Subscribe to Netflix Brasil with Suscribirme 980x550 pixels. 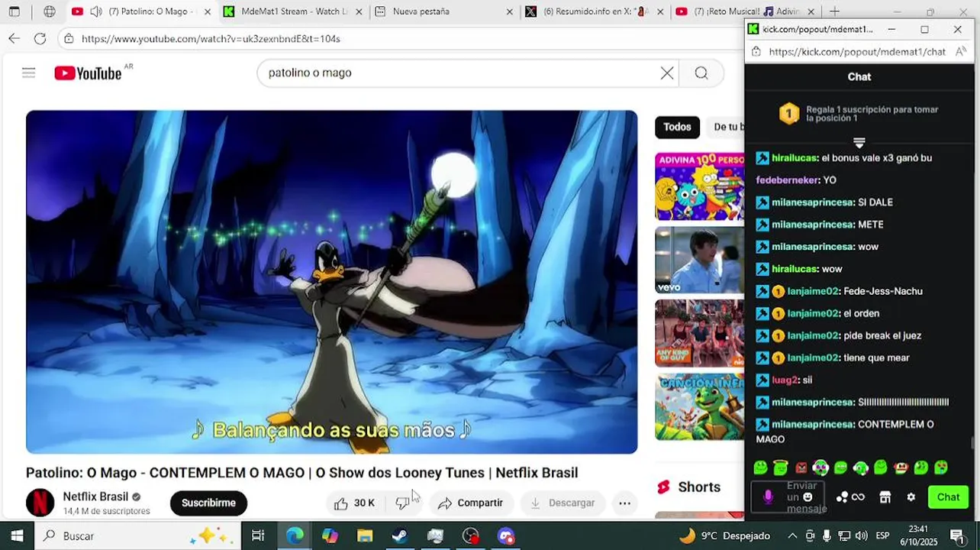[x=208, y=503]
